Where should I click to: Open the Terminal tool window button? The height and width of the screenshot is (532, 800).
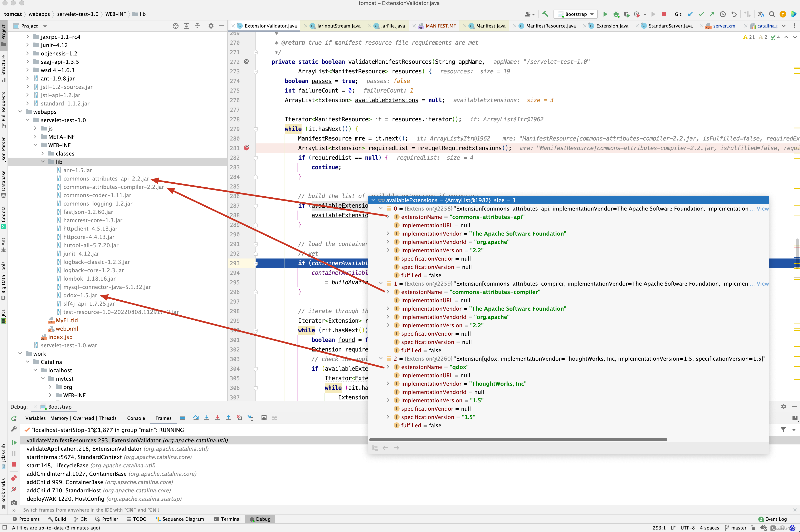(227, 519)
